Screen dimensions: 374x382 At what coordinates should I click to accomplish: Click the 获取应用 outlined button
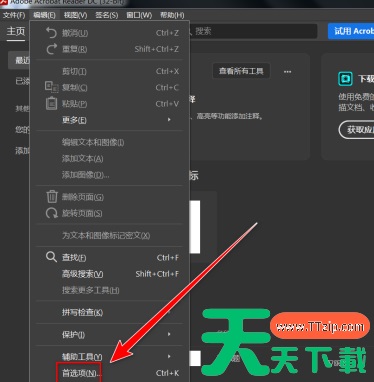coord(357,130)
